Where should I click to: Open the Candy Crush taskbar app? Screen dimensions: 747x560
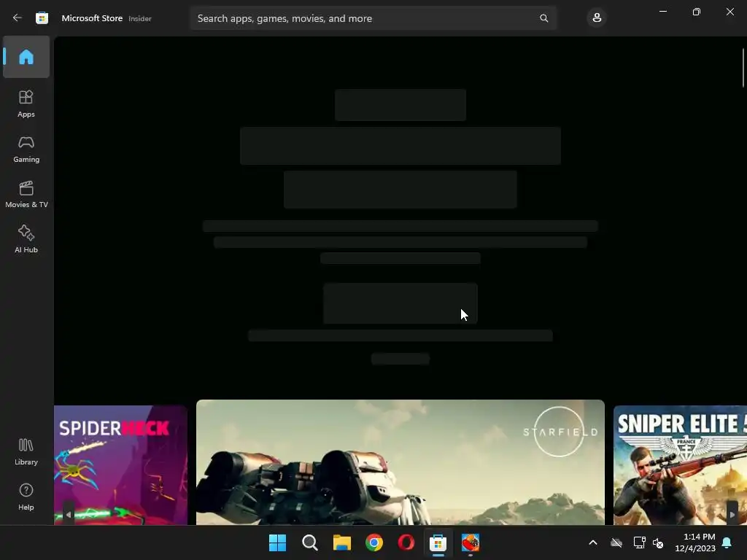tap(471, 542)
